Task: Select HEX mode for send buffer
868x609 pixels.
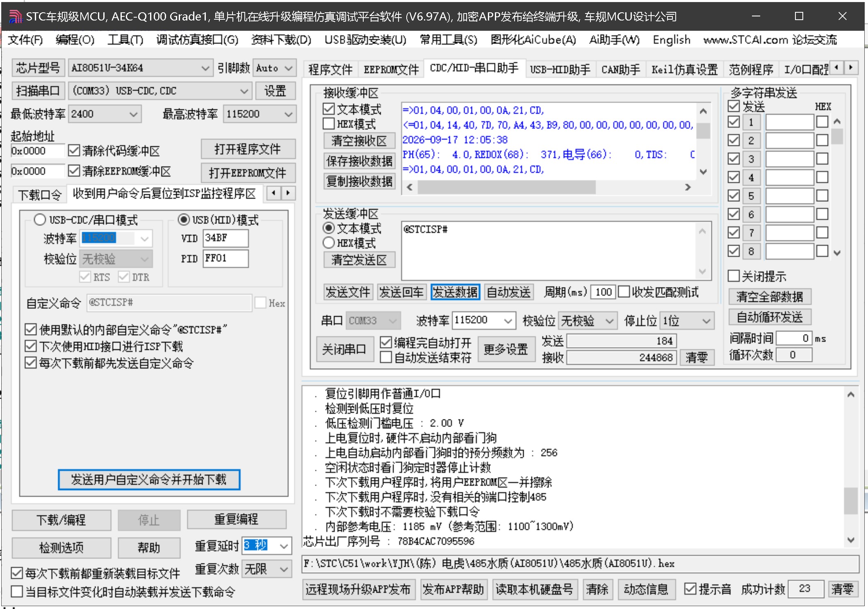Action: coord(328,243)
